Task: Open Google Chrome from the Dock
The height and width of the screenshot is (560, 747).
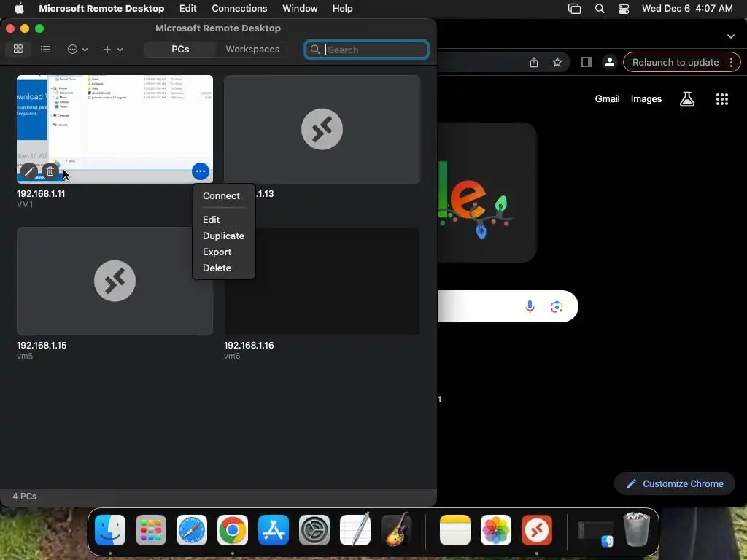Action: (x=233, y=530)
